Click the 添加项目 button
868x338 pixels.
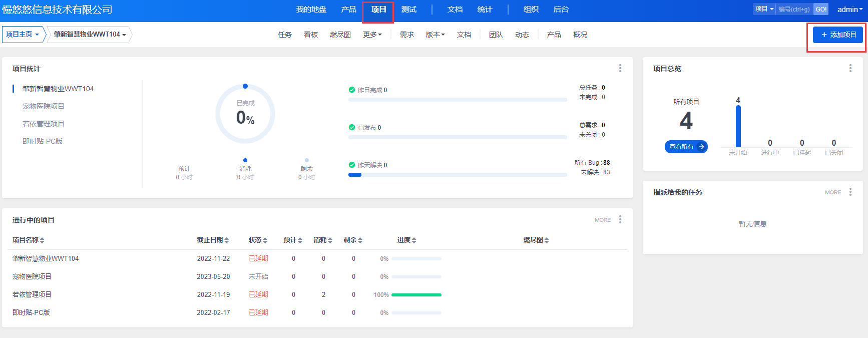[838, 35]
